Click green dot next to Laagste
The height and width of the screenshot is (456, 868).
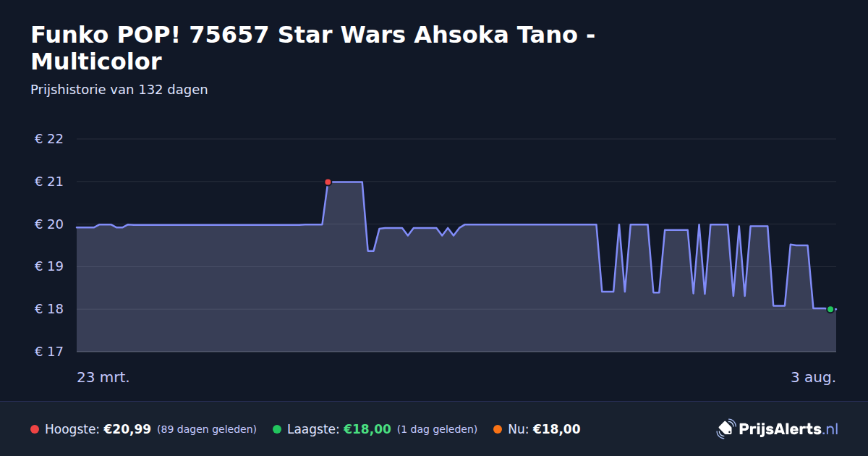coord(277,429)
